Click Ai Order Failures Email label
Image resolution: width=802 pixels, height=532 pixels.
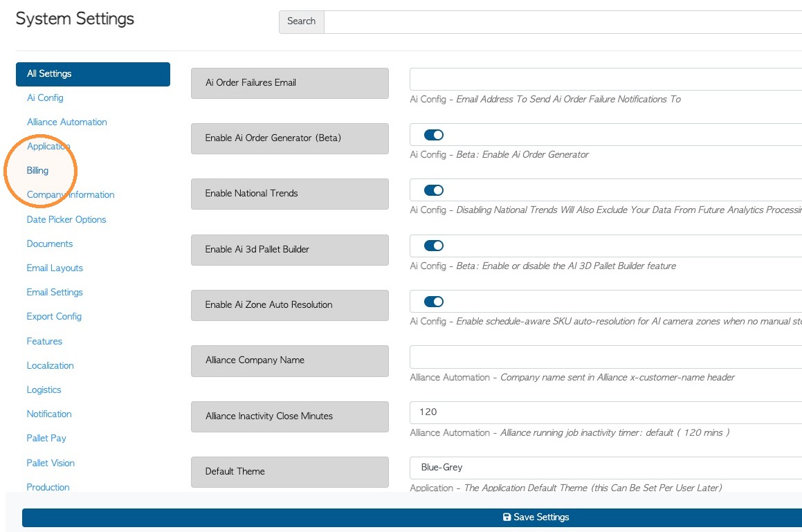click(290, 84)
